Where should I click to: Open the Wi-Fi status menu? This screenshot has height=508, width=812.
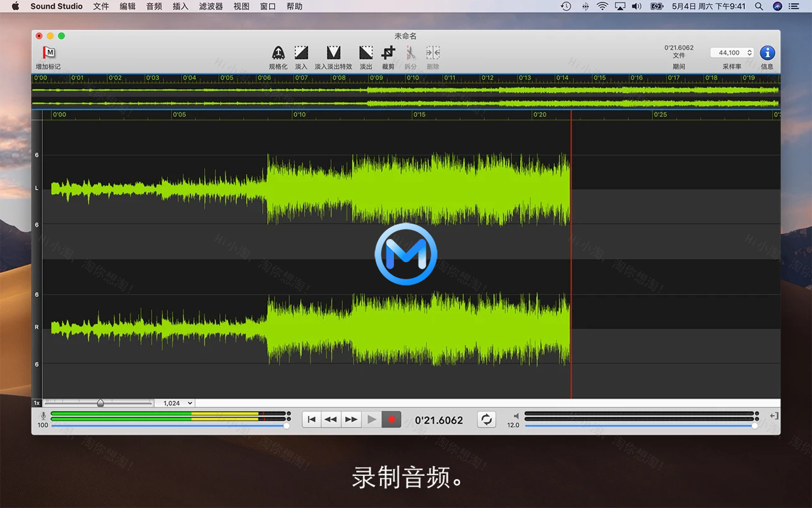603,6
